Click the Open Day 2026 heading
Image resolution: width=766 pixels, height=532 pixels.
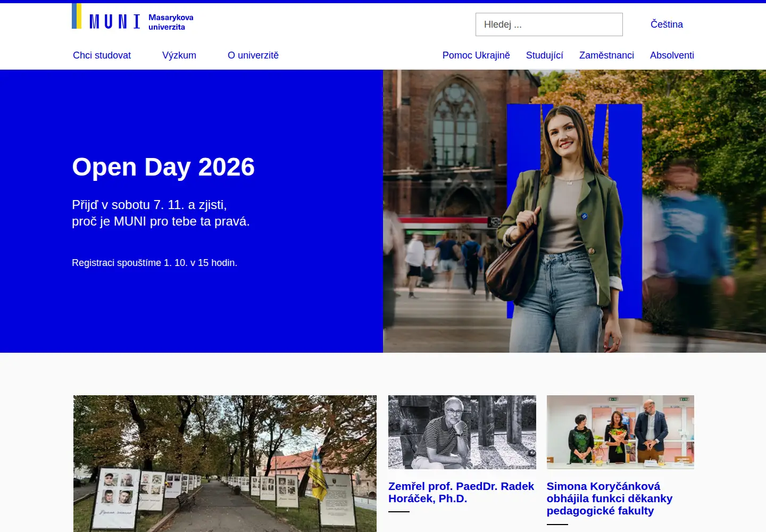[x=163, y=167]
